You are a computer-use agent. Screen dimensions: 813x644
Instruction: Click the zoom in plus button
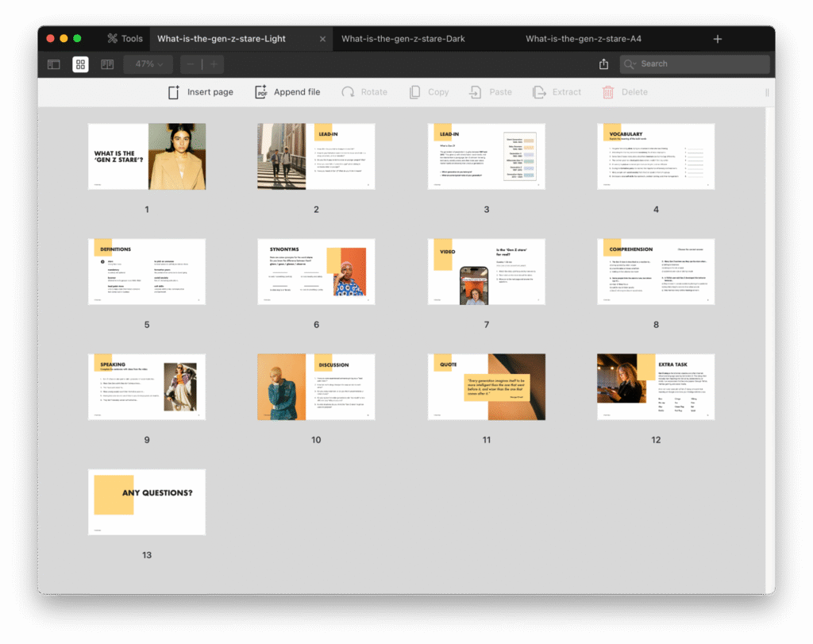pyautogui.click(x=213, y=64)
